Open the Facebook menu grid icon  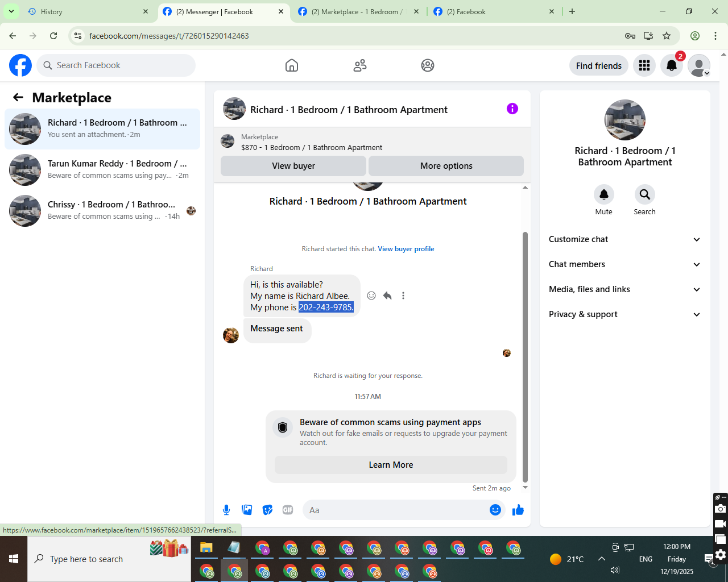644,65
